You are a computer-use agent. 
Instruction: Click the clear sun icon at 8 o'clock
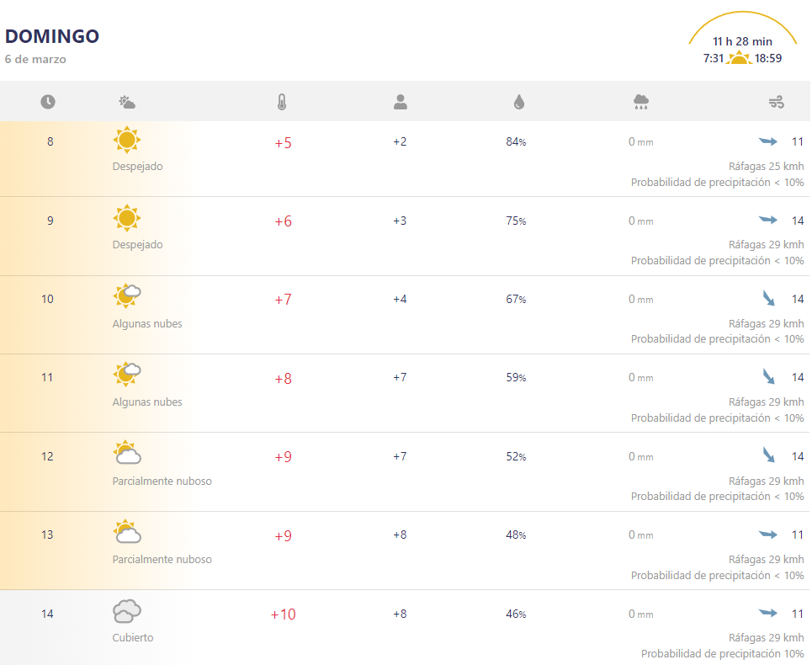pyautogui.click(x=127, y=140)
